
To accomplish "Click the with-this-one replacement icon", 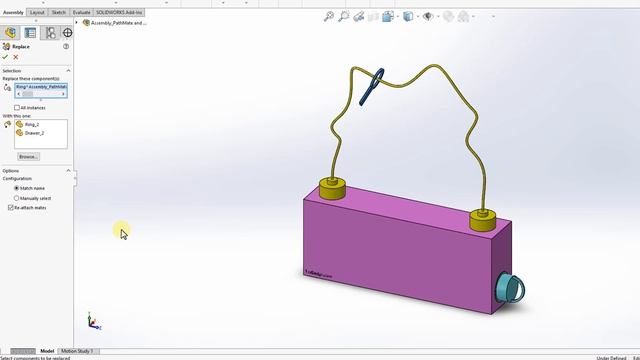I will (x=7, y=124).
